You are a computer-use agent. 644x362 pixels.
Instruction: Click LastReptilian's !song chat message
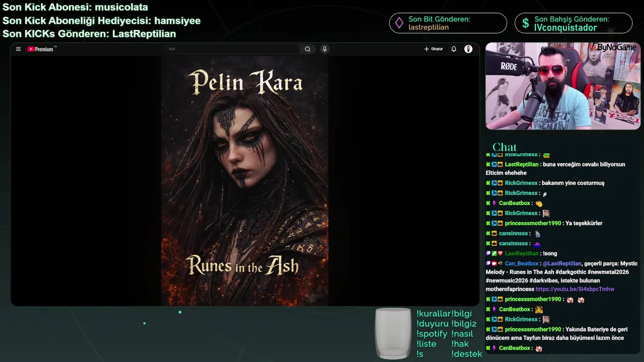click(x=550, y=253)
